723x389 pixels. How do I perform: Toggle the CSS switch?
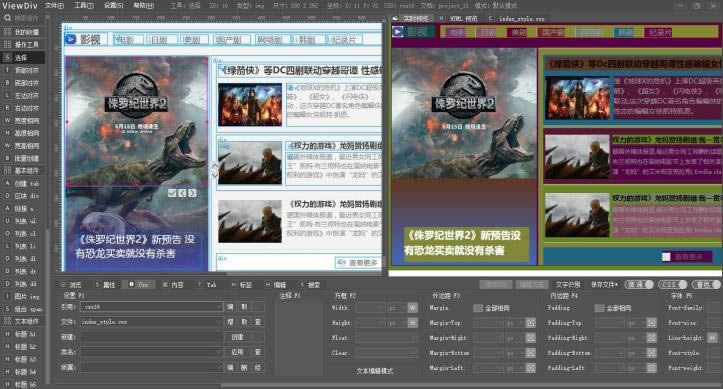tap(672, 285)
